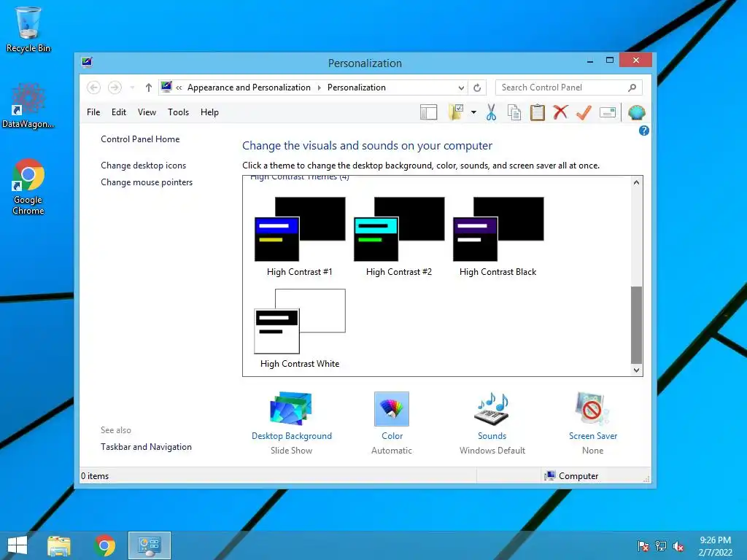This screenshot has width=747, height=560.
Task: Click Change mouse pointers link
Action: coord(147,182)
